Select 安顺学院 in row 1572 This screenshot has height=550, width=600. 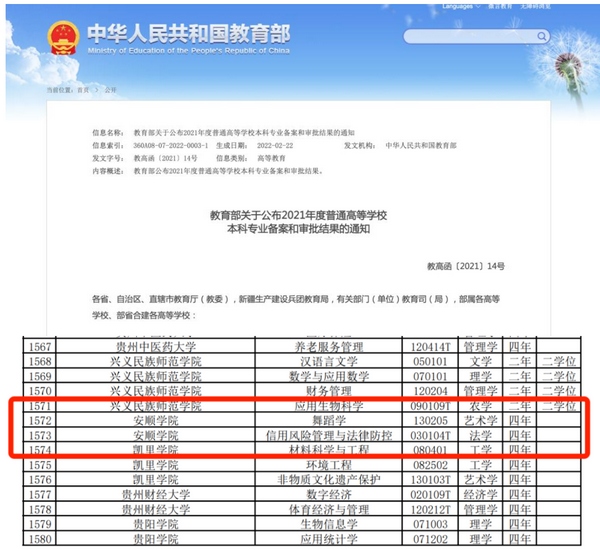156,421
